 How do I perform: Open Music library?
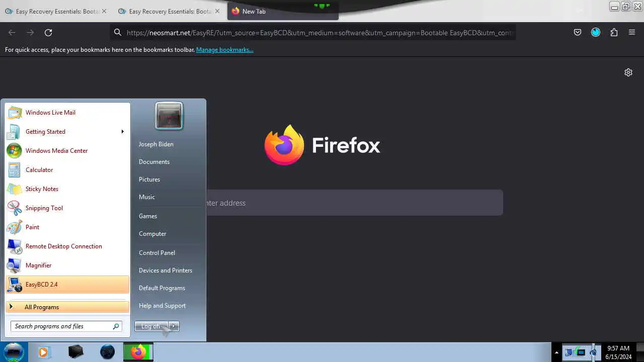147,197
